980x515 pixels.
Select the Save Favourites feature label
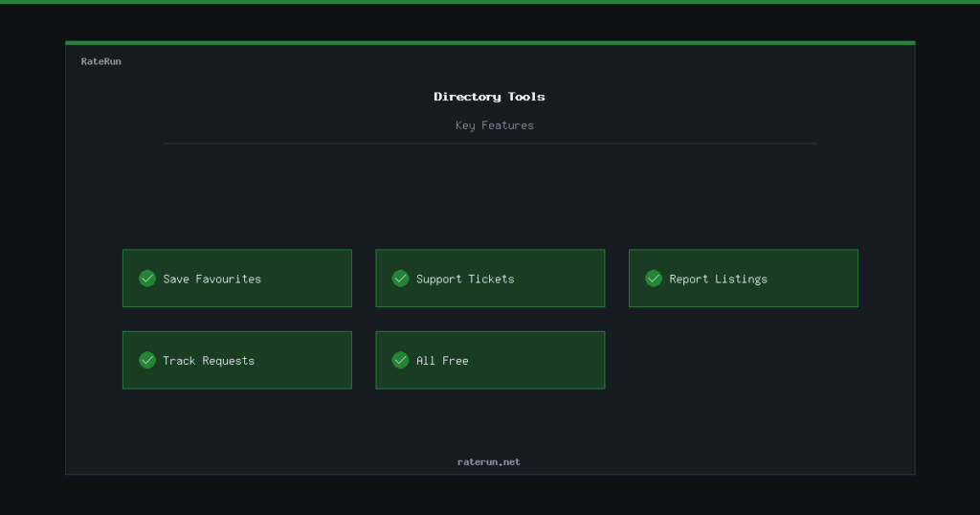point(212,279)
